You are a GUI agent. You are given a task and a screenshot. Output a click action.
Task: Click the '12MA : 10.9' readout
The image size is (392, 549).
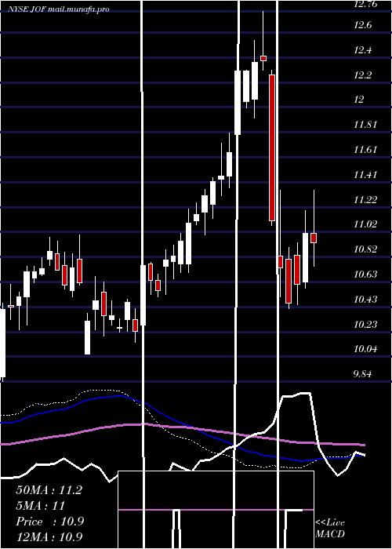point(49,537)
